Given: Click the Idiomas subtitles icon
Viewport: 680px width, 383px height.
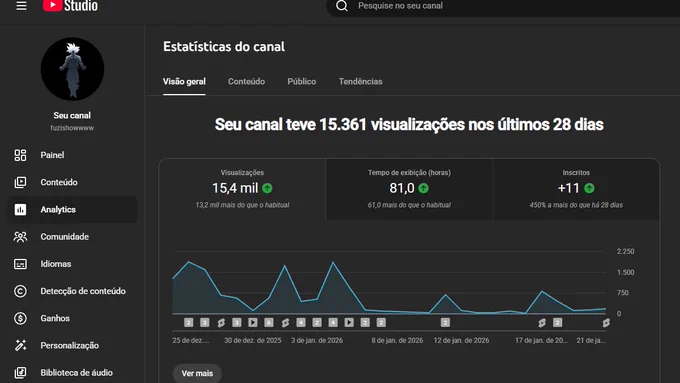Looking at the screenshot, I should coord(20,264).
